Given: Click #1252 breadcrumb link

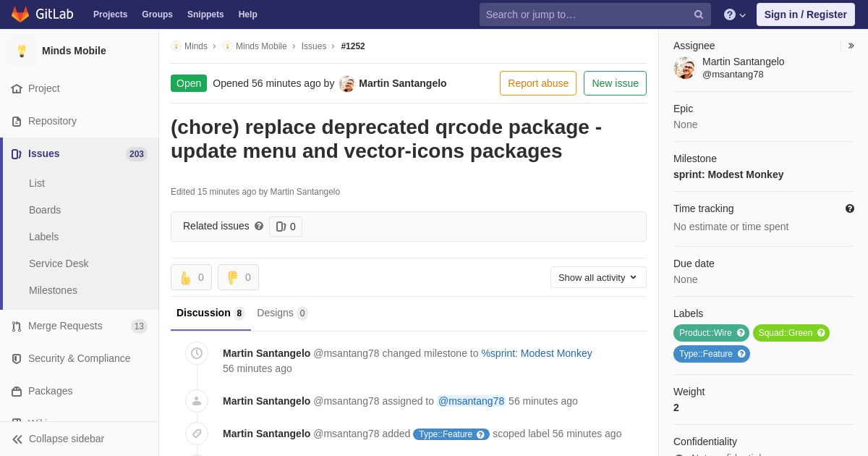Looking at the screenshot, I should [x=353, y=46].
